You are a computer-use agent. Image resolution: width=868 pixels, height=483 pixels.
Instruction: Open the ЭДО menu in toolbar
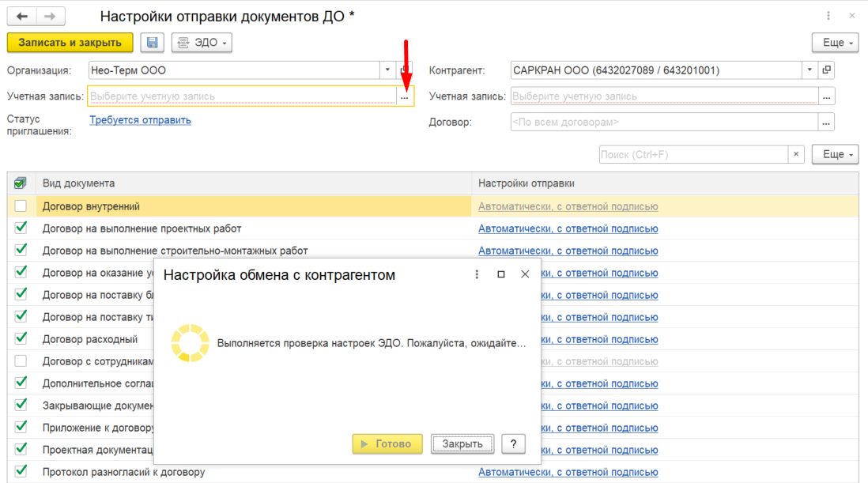click(202, 43)
